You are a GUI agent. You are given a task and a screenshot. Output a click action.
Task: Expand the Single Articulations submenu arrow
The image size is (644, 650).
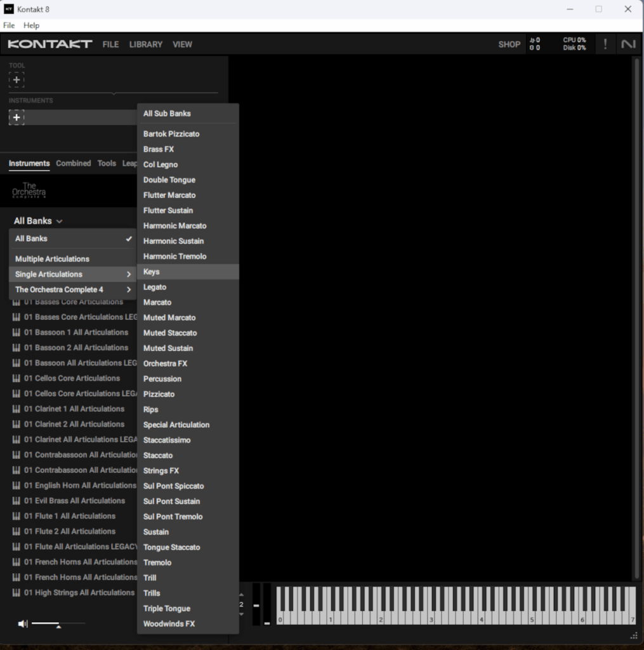128,274
